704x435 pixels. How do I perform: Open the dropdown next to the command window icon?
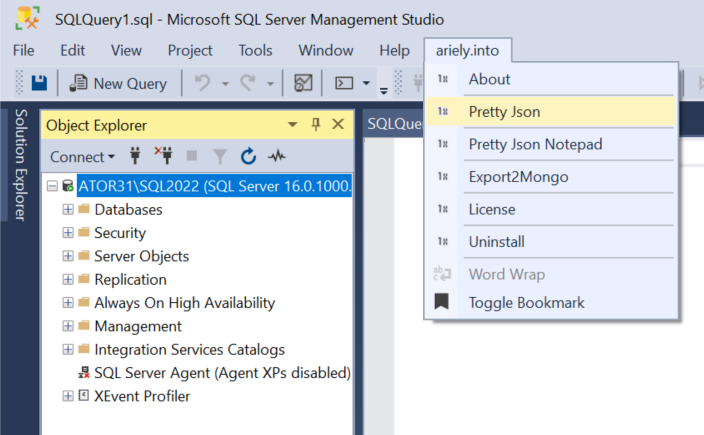coord(366,83)
